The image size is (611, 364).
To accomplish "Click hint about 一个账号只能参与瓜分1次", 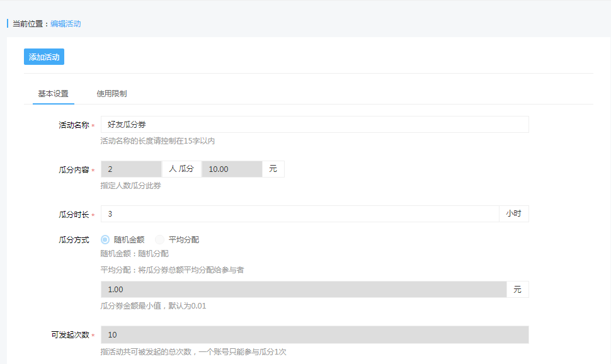I will (x=193, y=352).
